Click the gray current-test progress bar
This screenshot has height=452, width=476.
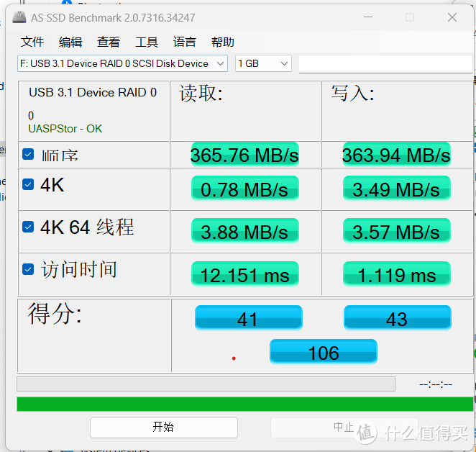point(206,384)
